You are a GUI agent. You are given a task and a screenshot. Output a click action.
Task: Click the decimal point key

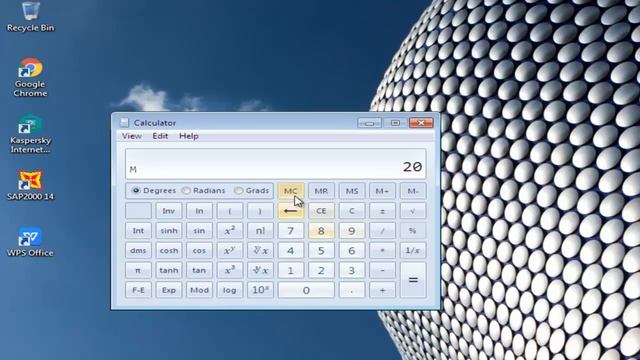[x=351, y=290]
